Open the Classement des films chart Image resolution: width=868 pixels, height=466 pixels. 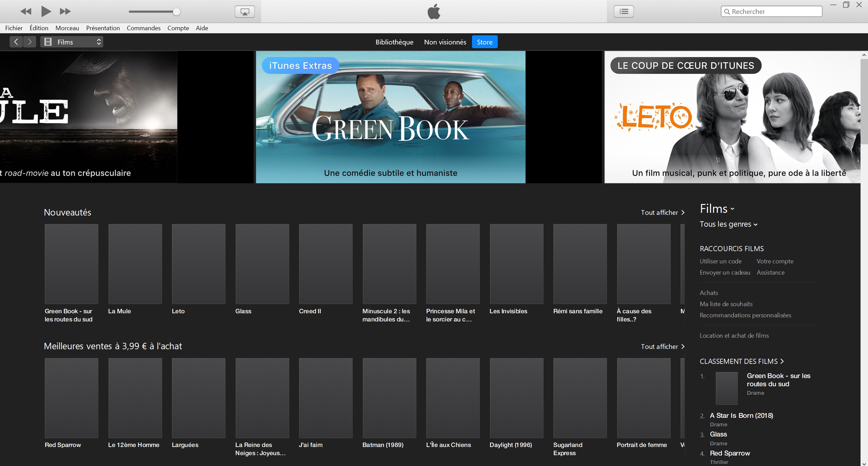[x=742, y=361]
